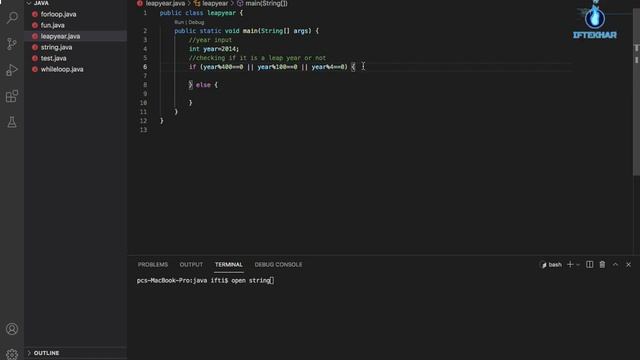Click main(String[]) breadcrumb
This screenshot has height=360, width=640.
(x=266, y=3)
